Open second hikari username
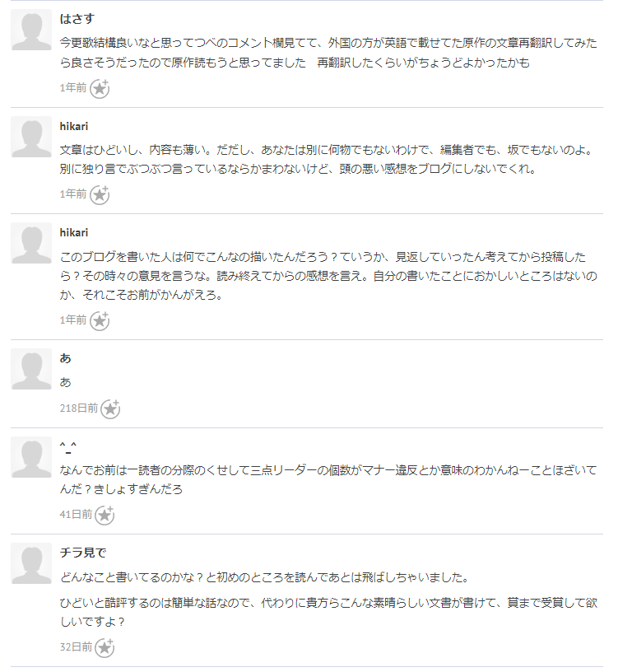Image resolution: width=618 pixels, height=672 pixels. [74, 233]
